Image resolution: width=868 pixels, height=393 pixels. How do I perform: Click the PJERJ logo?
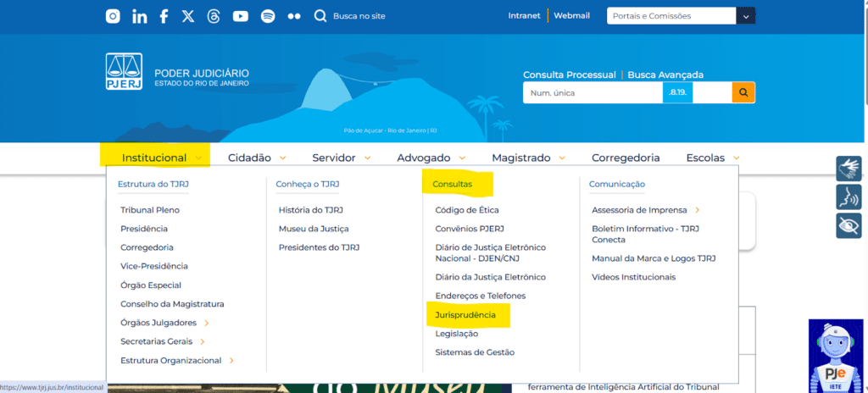click(x=124, y=72)
